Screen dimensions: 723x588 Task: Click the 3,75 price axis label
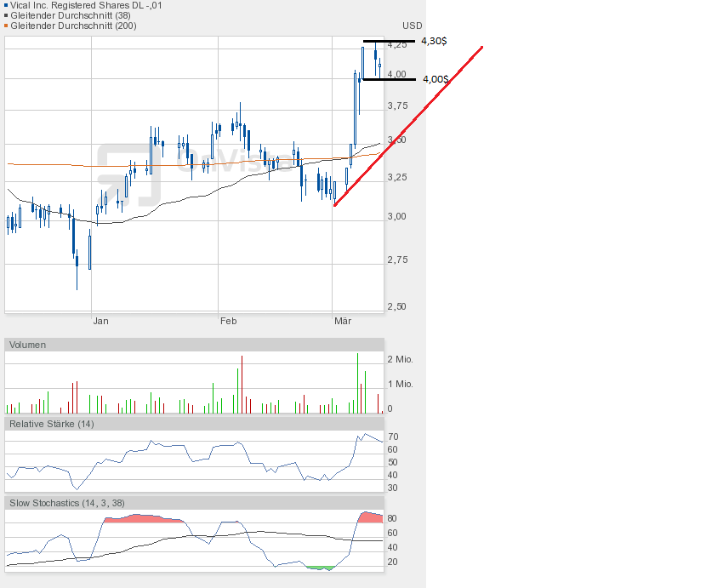tap(397, 106)
